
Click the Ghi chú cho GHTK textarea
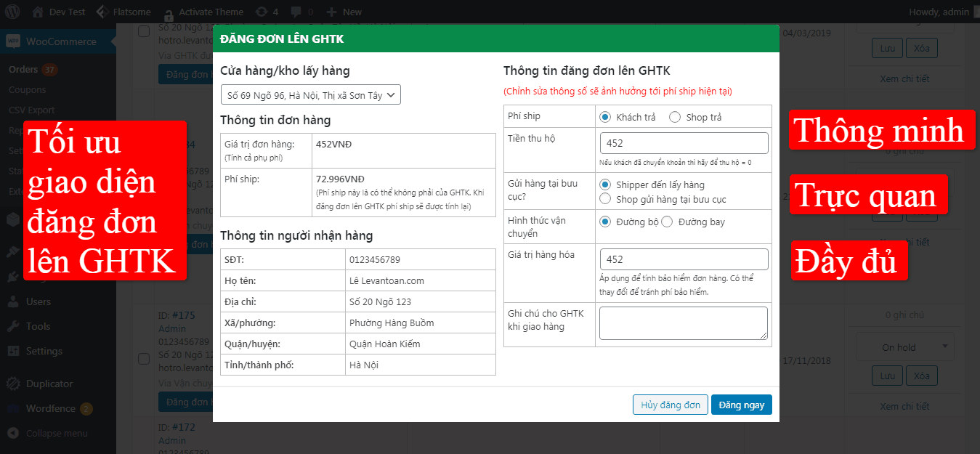coord(684,323)
